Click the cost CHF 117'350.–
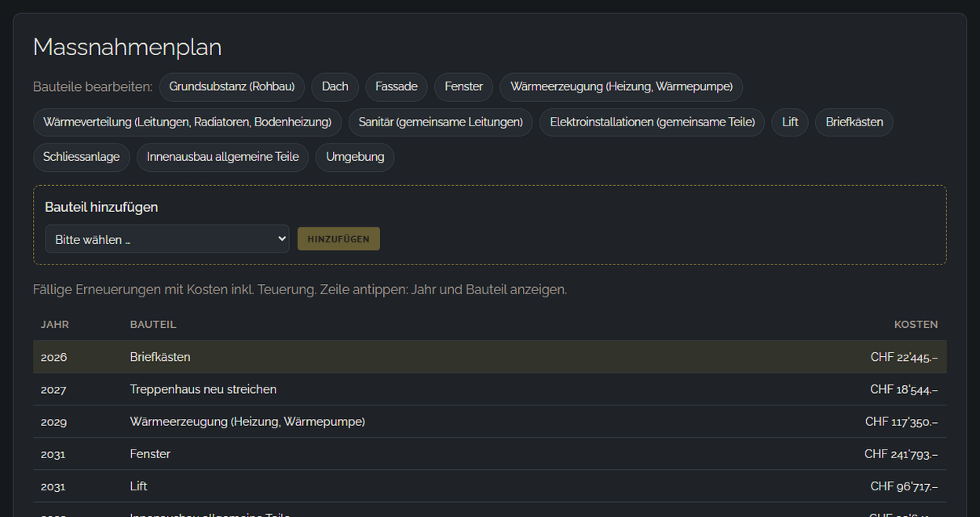The height and width of the screenshot is (517, 980). pyautogui.click(x=901, y=421)
